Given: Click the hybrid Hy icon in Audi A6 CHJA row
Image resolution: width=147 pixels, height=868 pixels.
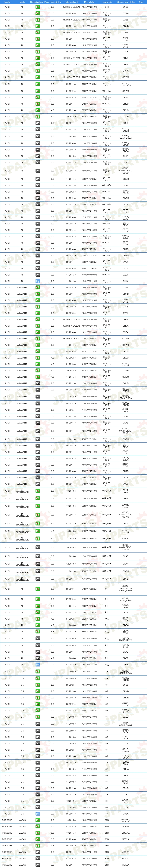Looking at the screenshot, I should point(38,281).
